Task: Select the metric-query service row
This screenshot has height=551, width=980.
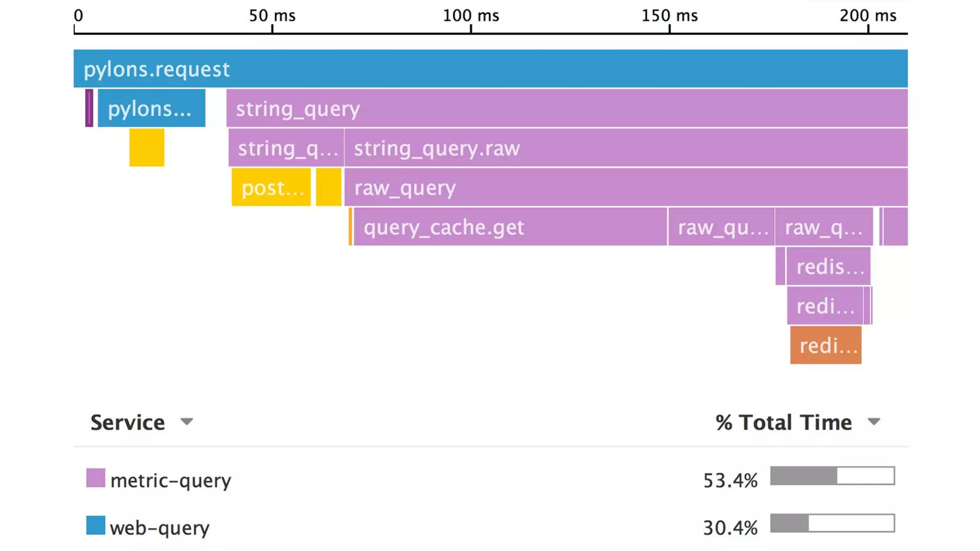Action: tap(490, 479)
